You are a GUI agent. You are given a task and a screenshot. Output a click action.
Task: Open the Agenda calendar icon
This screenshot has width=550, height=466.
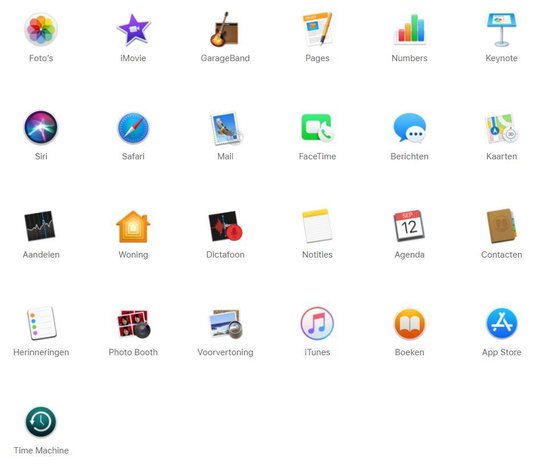(x=409, y=226)
